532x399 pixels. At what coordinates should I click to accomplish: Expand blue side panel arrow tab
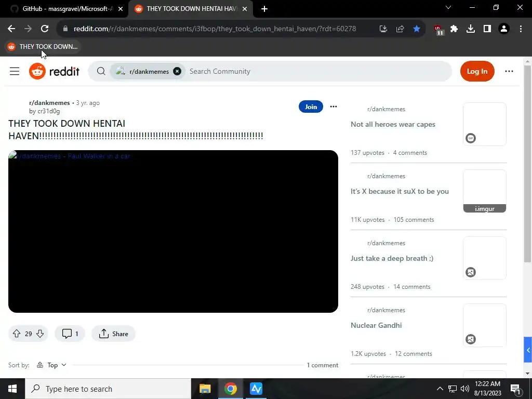[528, 350]
